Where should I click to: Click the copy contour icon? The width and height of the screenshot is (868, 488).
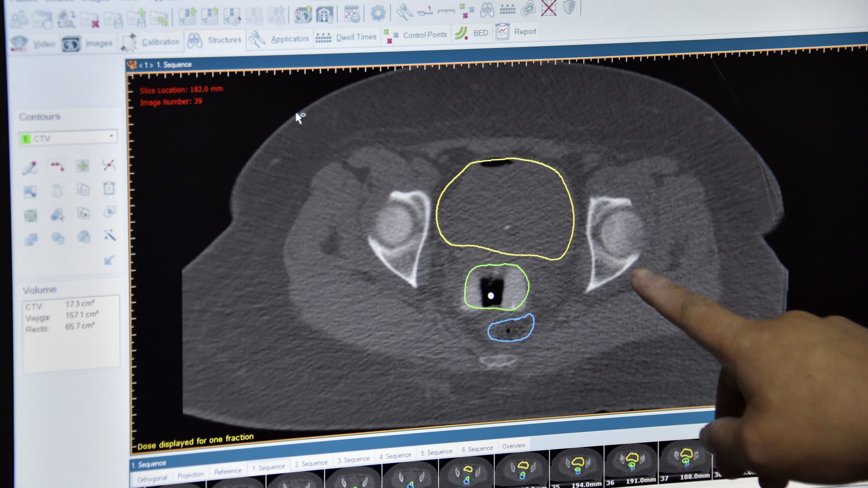pyautogui.click(x=83, y=189)
